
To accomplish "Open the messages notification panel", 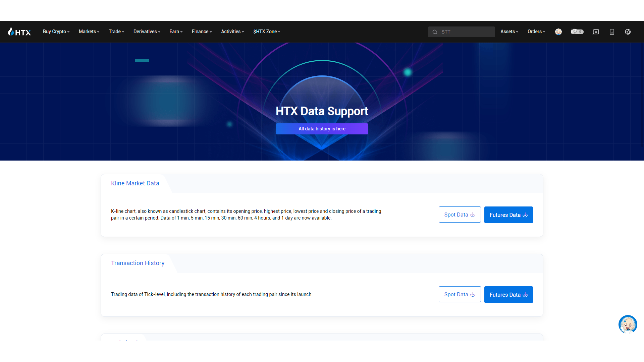I will pyautogui.click(x=596, y=32).
